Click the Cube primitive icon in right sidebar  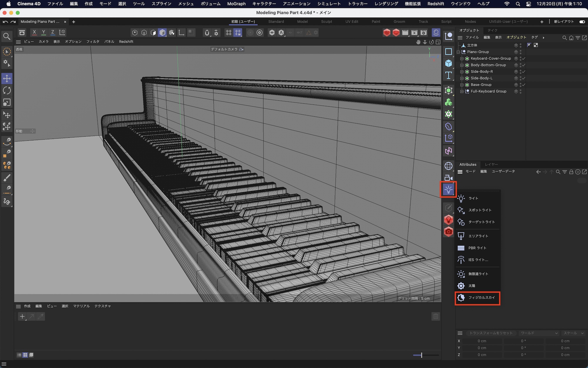tap(448, 63)
